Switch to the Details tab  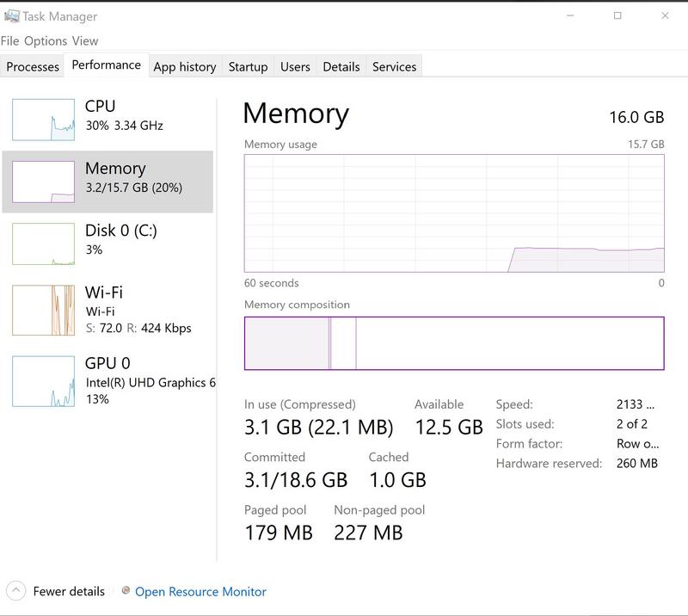(341, 66)
